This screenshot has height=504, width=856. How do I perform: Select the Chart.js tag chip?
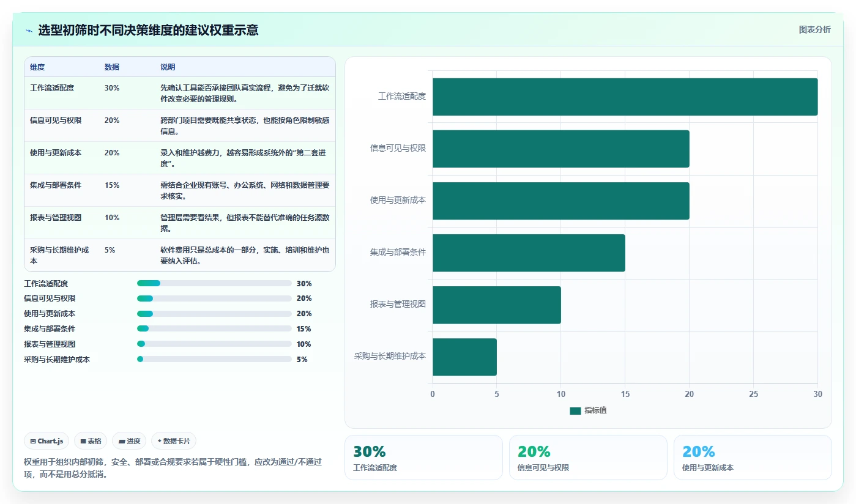[x=46, y=441]
